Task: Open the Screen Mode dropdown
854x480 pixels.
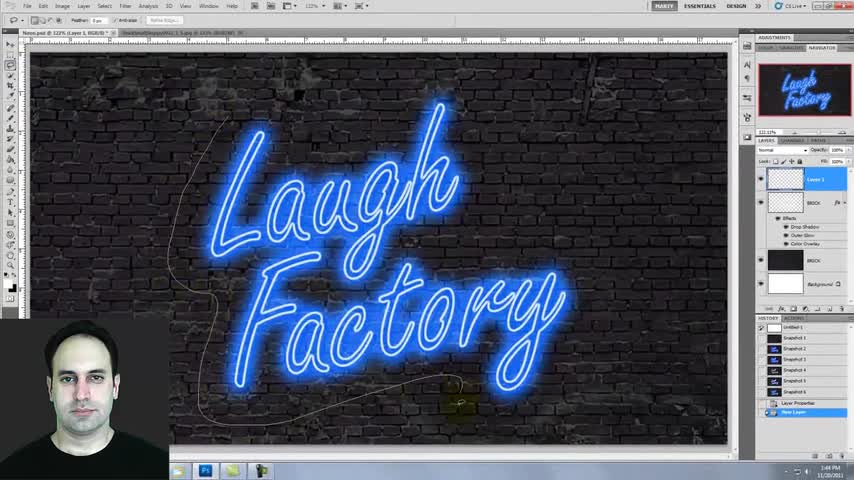Action: [x=362, y=6]
